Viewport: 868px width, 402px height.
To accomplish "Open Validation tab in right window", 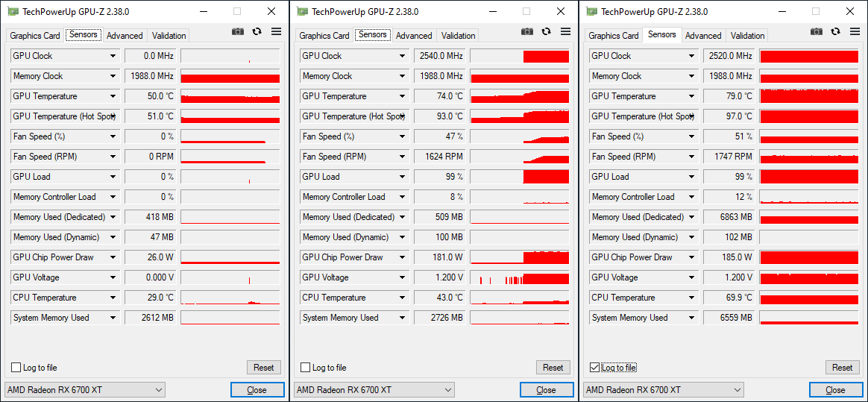I will (x=748, y=36).
